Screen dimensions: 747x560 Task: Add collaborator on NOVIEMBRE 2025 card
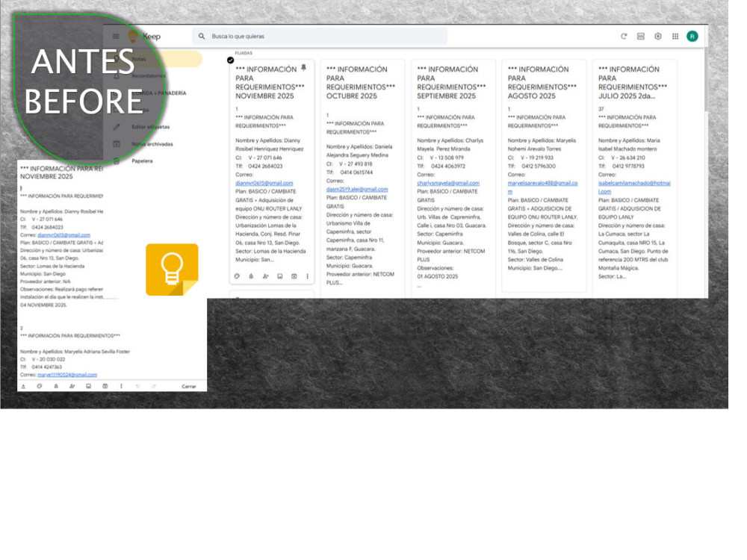pos(265,276)
